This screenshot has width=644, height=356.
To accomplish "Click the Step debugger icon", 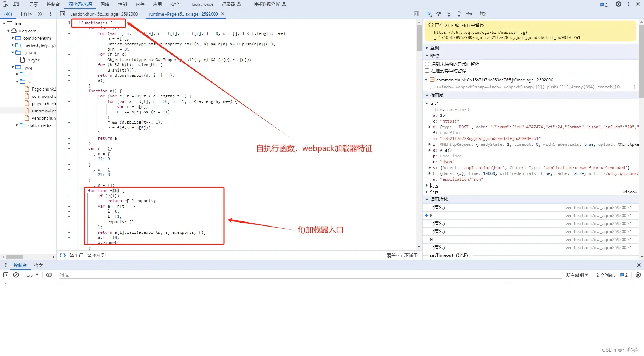I will tap(469, 14).
